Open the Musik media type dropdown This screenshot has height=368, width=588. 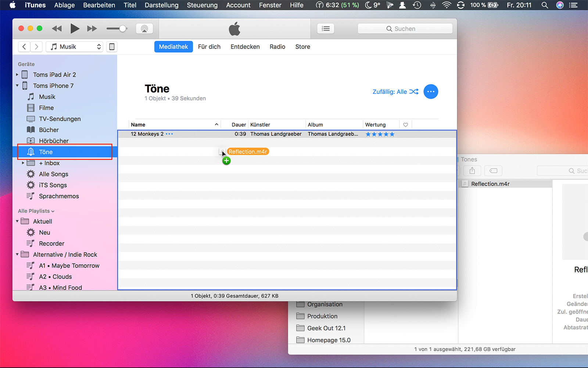[x=75, y=47]
